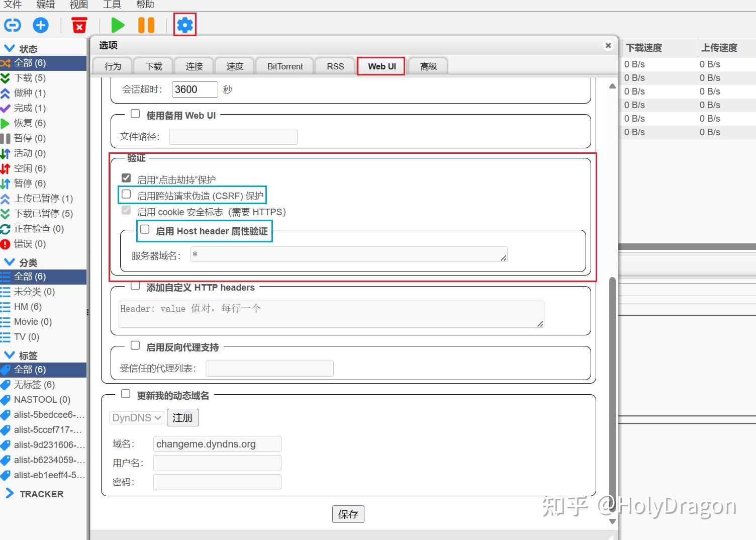The height and width of the screenshot is (540, 756).
Task: Click the 保存 save button
Action: click(x=348, y=514)
